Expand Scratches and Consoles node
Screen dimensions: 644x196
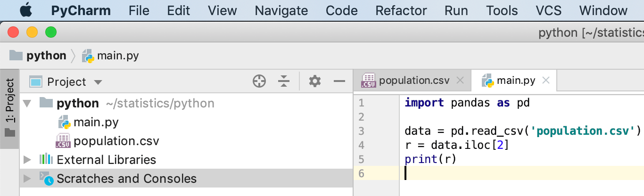click(27, 179)
